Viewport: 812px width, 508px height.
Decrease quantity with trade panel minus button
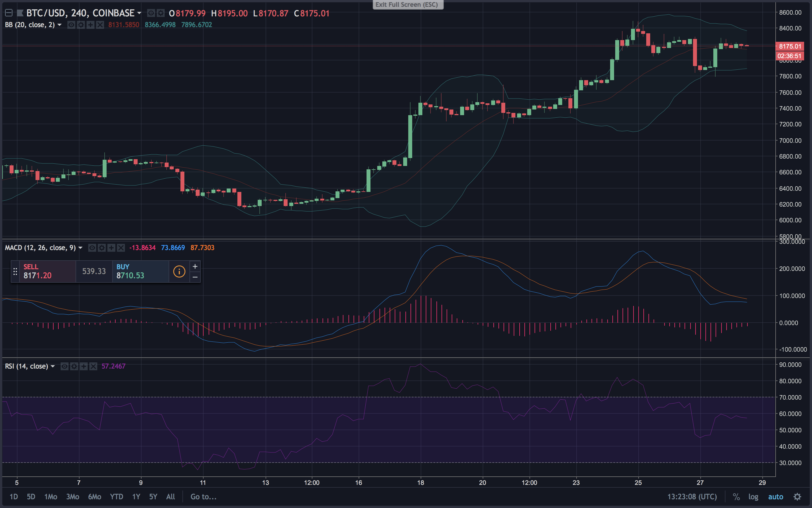195,277
